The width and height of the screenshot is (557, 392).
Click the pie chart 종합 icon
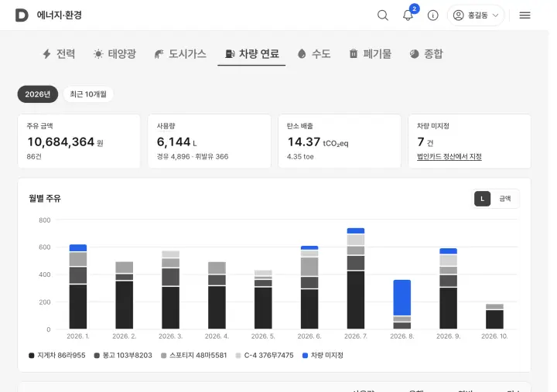click(414, 54)
